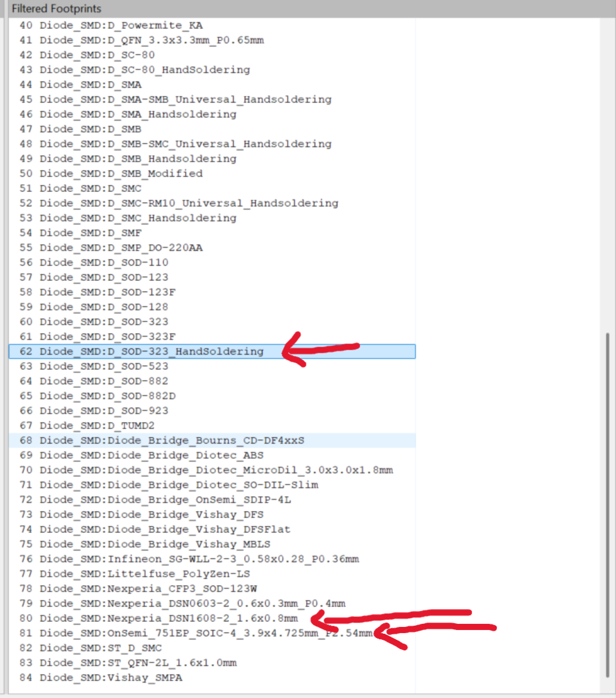616x698 pixels.
Task: Select Littelfuse_PolyZen-LS footprint
Action: coord(145,574)
